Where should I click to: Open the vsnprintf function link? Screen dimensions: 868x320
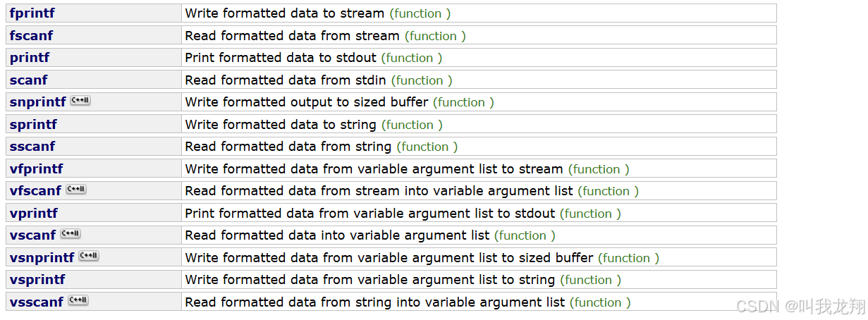(42, 257)
